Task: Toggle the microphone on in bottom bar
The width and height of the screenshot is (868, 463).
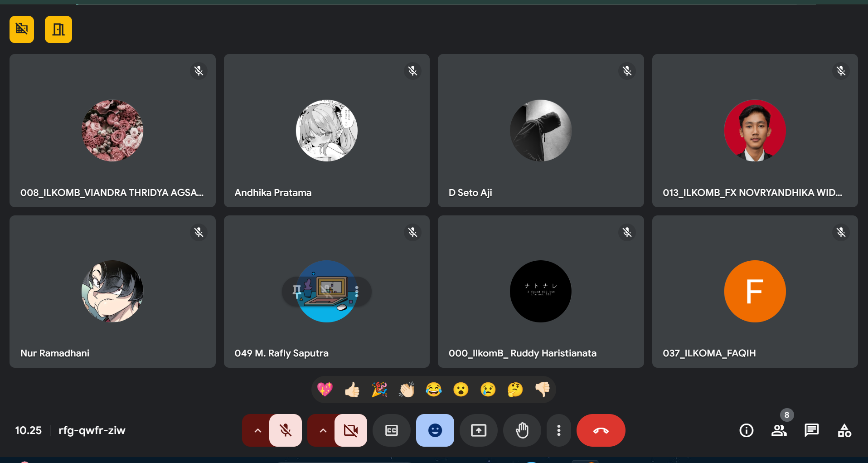Action: tap(286, 430)
